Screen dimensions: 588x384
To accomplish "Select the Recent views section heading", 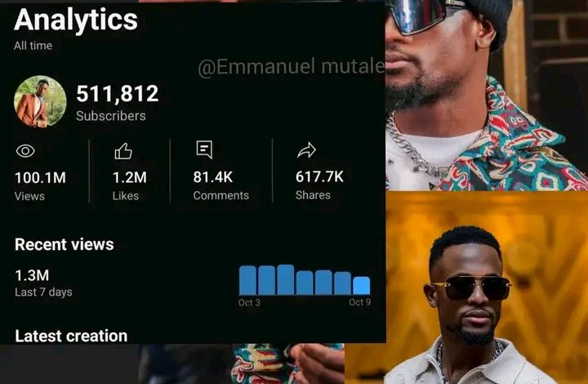I will [65, 244].
